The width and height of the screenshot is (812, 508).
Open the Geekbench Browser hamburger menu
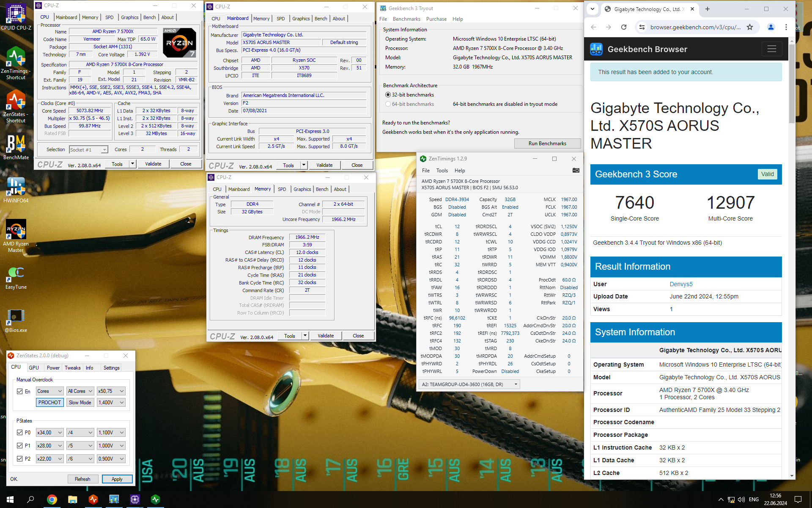771,49
